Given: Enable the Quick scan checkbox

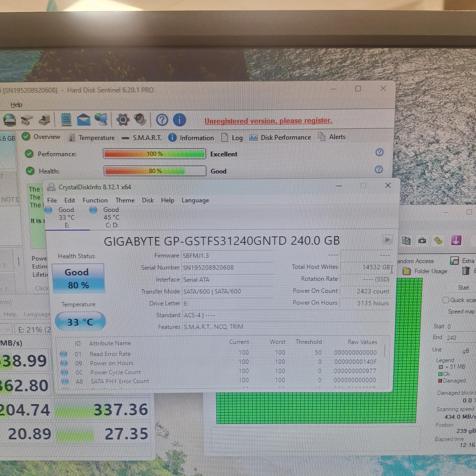Looking at the screenshot, I should click(446, 300).
